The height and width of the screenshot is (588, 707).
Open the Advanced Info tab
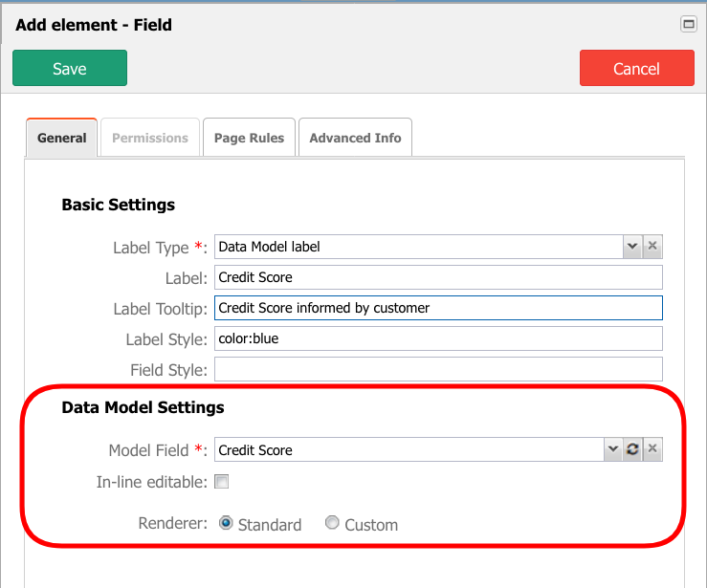[355, 138]
